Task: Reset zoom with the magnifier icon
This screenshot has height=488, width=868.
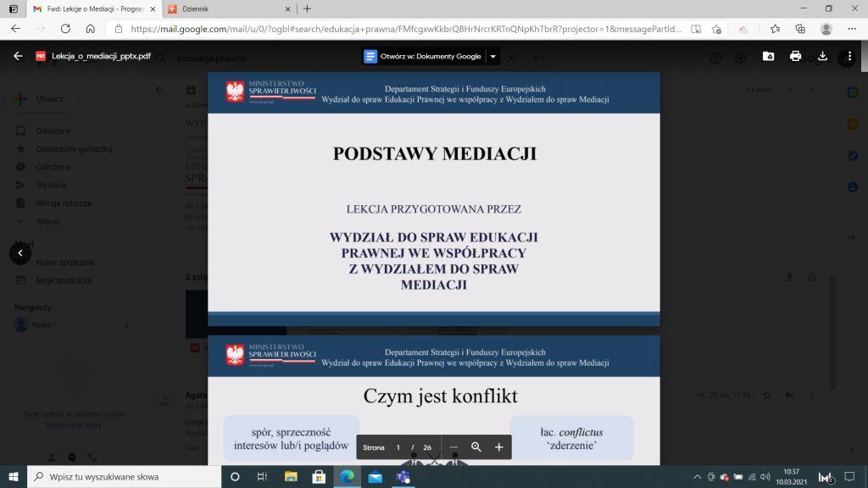Action: (476, 447)
